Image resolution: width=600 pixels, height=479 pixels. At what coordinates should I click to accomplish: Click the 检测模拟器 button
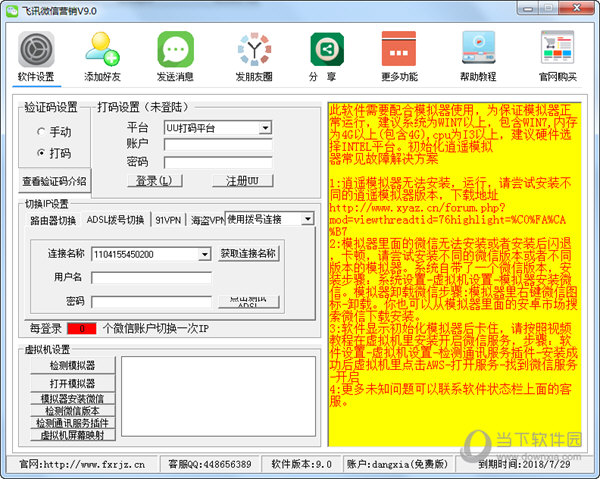pyautogui.click(x=72, y=365)
